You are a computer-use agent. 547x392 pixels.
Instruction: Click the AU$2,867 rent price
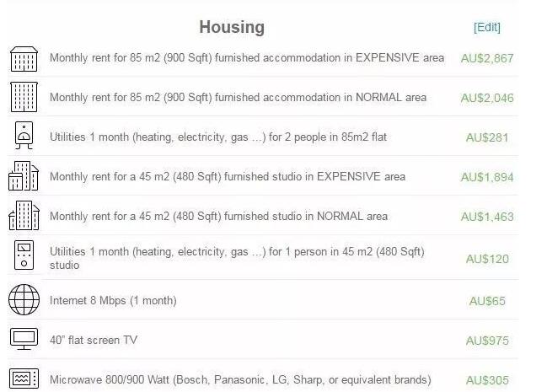pyautogui.click(x=486, y=58)
